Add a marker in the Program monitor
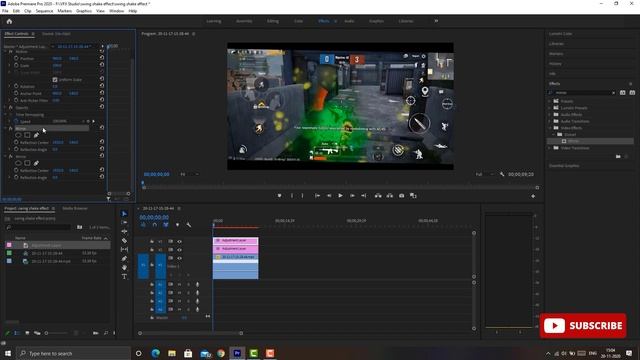 (x=279, y=196)
